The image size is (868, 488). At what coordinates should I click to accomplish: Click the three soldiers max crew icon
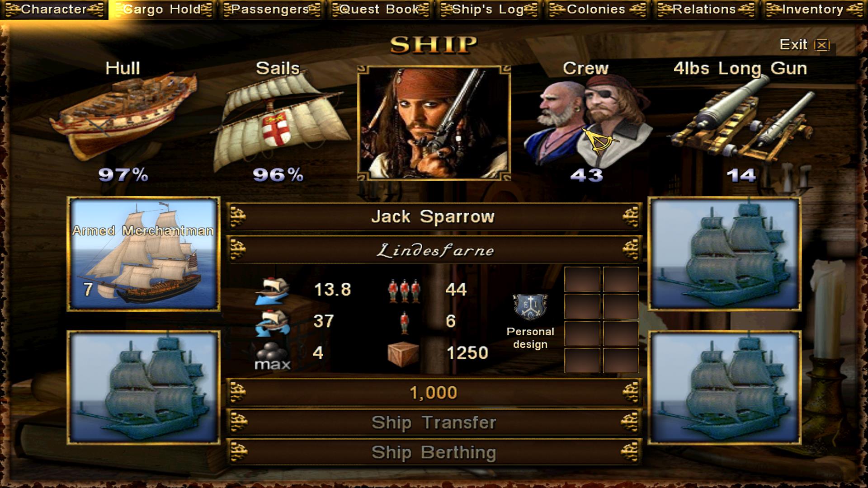tap(404, 290)
